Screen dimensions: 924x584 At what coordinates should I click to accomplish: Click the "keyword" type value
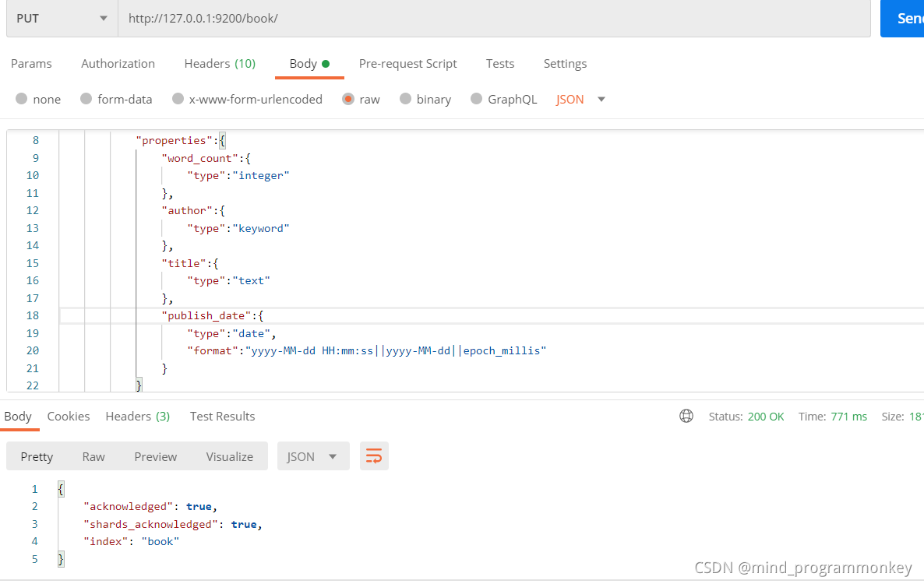261,228
